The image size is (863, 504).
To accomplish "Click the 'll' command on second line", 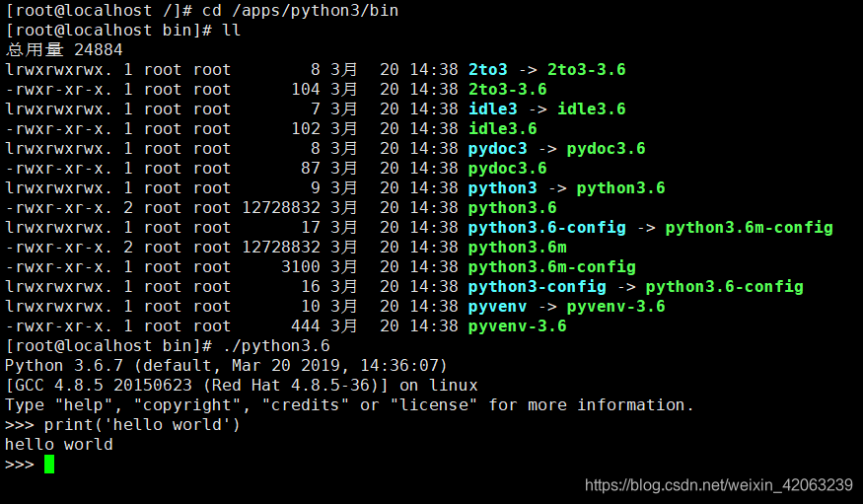I will click(232, 30).
